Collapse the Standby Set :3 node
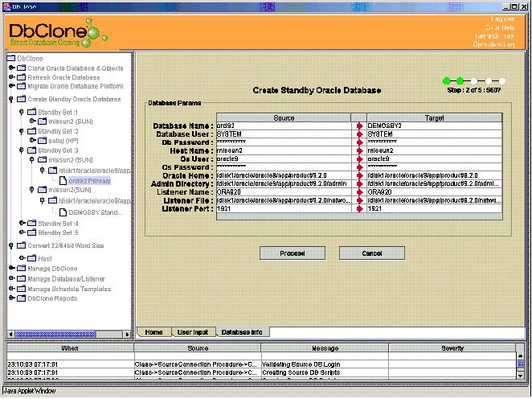This screenshot has height=399, width=532. 22,150
